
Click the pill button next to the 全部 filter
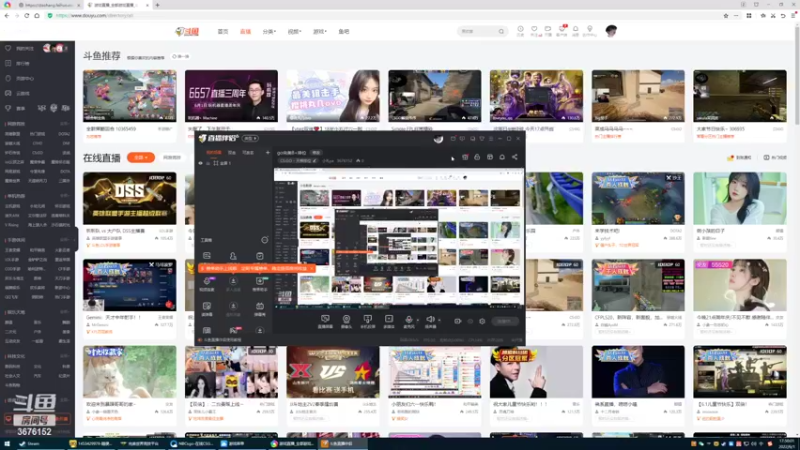click(172, 158)
